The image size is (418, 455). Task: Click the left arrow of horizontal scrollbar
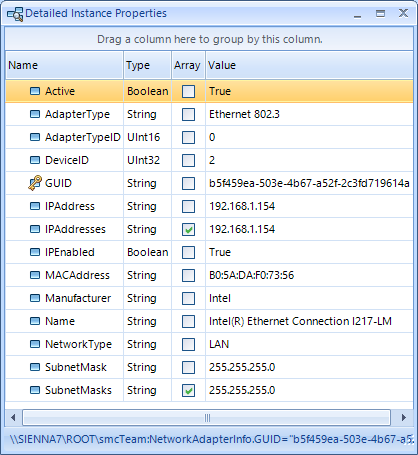13,417
